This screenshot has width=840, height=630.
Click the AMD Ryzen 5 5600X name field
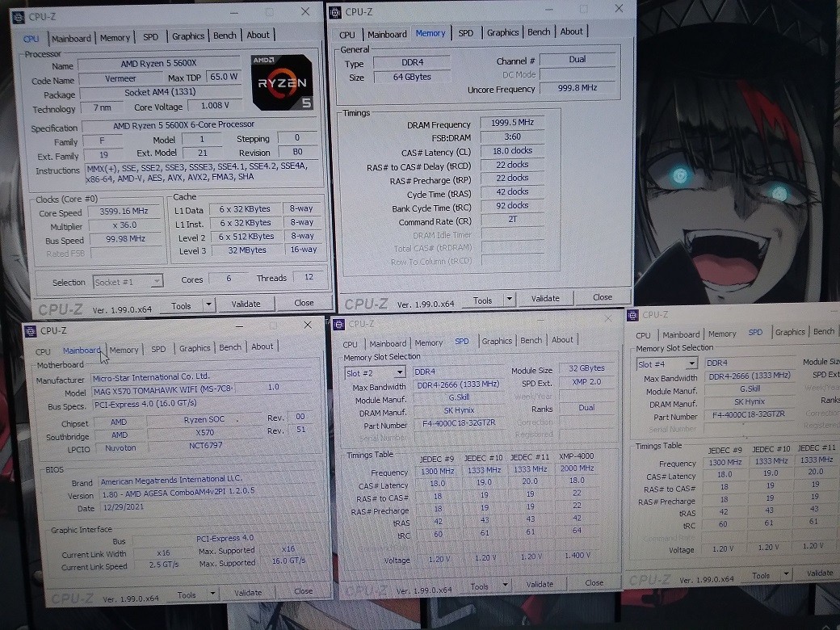(158, 64)
